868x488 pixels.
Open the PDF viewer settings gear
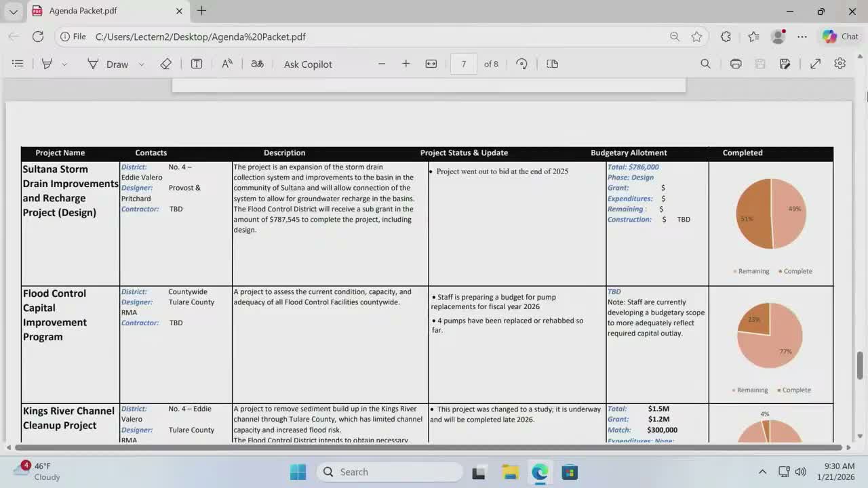point(840,64)
